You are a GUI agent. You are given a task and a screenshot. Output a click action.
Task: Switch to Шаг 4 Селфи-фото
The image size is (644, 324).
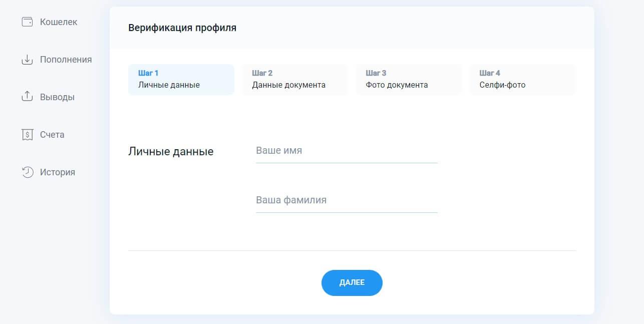pos(523,79)
